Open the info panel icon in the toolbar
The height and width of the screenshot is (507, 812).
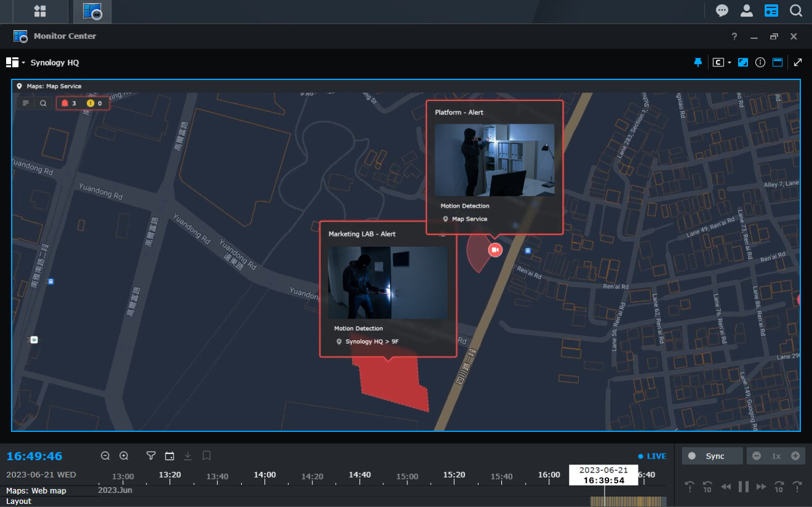click(x=760, y=62)
